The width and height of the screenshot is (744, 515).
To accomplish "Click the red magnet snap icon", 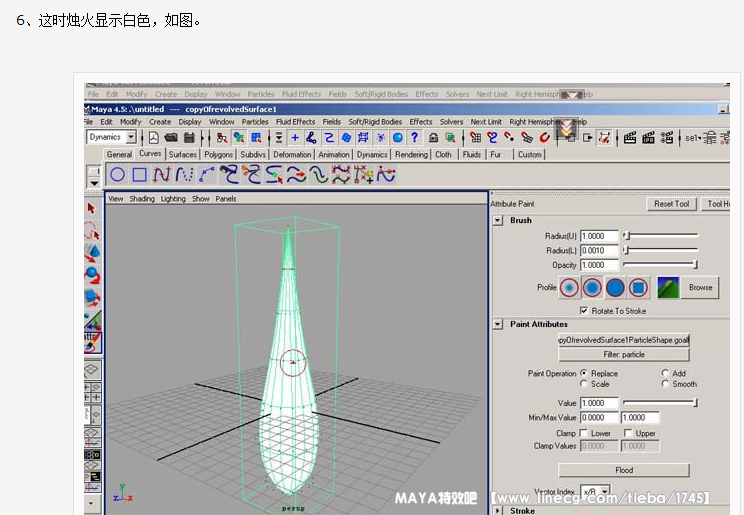I will (545, 138).
